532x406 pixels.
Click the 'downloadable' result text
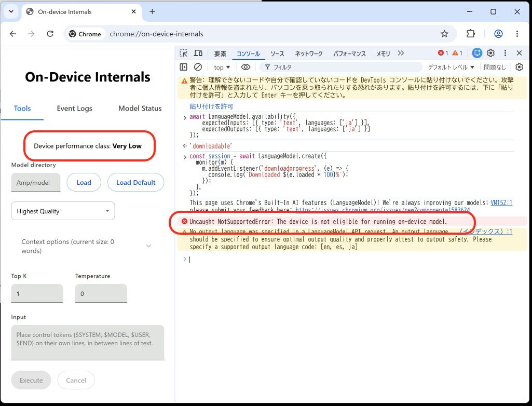pyautogui.click(x=211, y=146)
